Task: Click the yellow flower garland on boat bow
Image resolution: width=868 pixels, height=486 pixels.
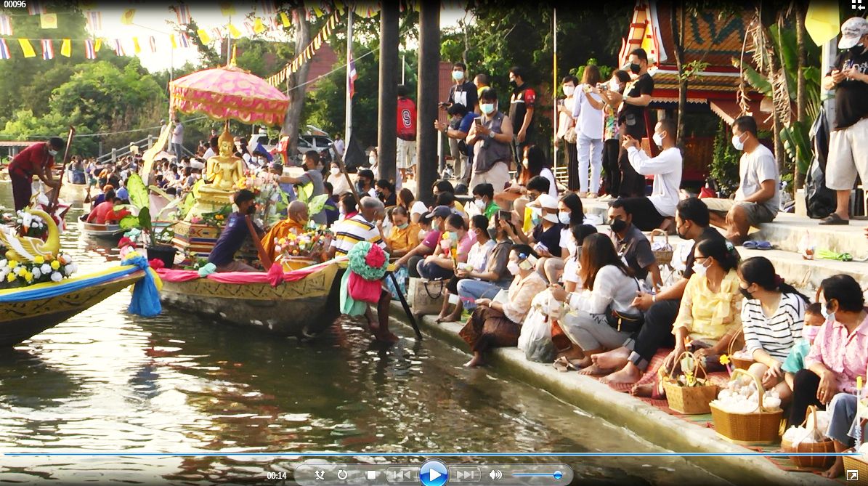Action: tap(36, 270)
